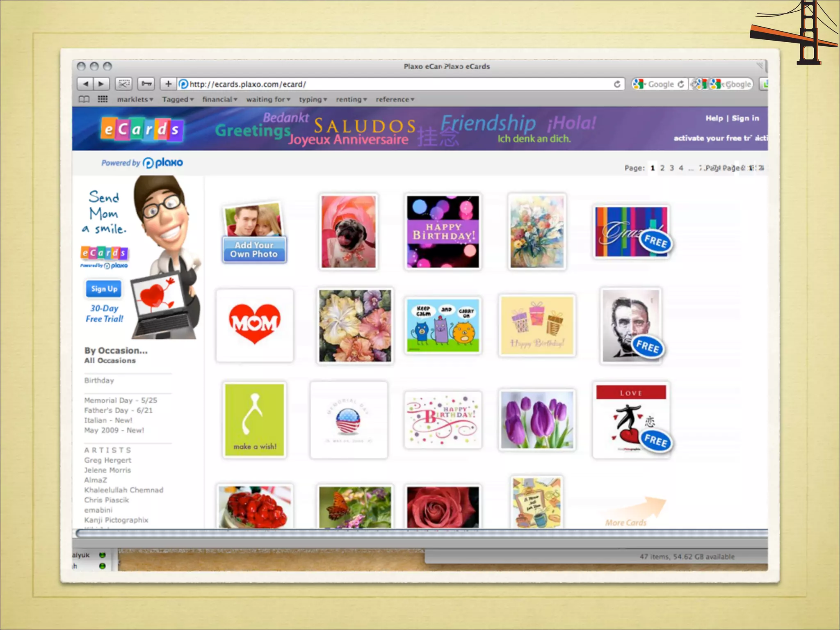Open the Lincoln portrait free ecard
Screen dimensions: 840x630
tap(632, 325)
